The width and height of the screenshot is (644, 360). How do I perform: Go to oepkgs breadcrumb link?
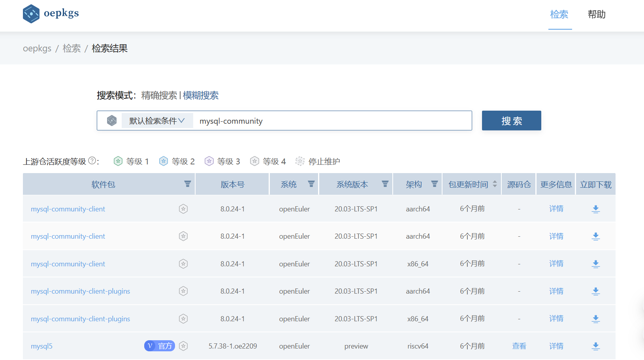point(37,49)
